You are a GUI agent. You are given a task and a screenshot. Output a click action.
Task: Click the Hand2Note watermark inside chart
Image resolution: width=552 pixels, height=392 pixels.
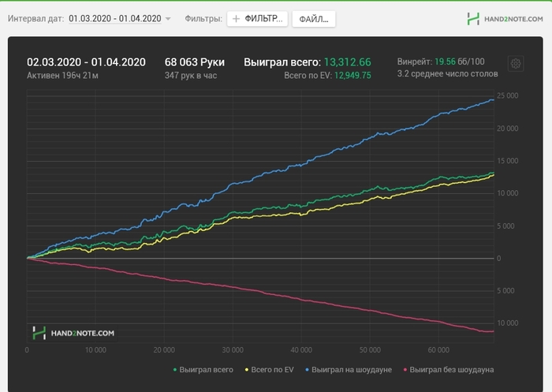(x=73, y=333)
